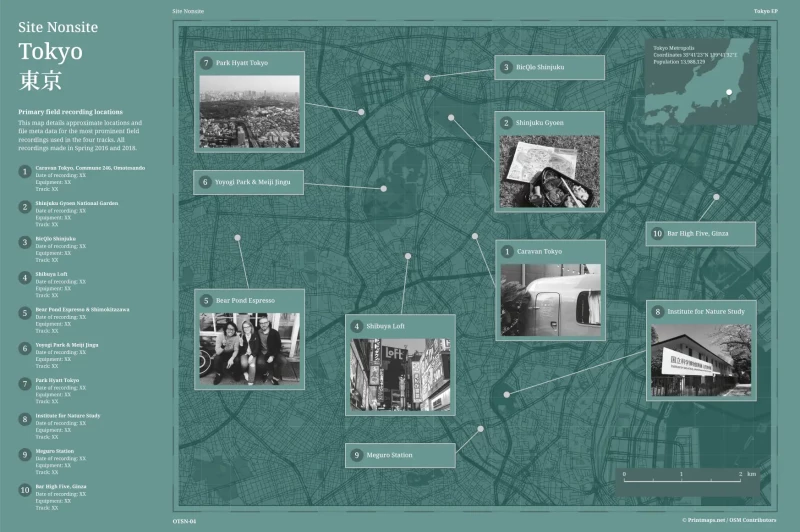
Task: Click 'Population 13,988,129' text in inset
Action: click(679, 62)
